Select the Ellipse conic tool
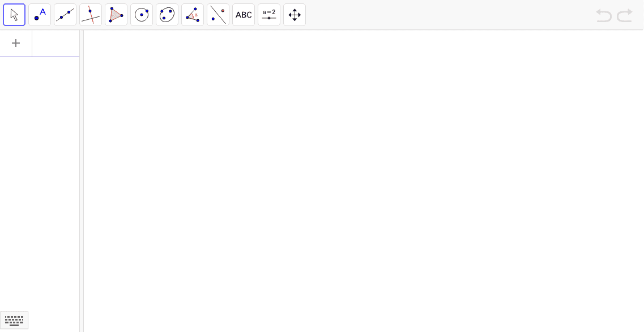Viewport: 644px width, 333px height. (167, 15)
